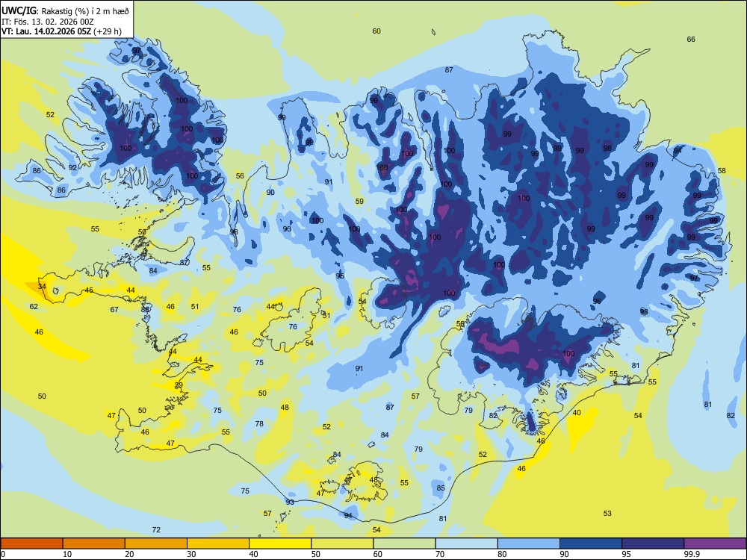Choose the 60–70 light green legend swatch
Screen dimensions: 747x560
[404, 544]
